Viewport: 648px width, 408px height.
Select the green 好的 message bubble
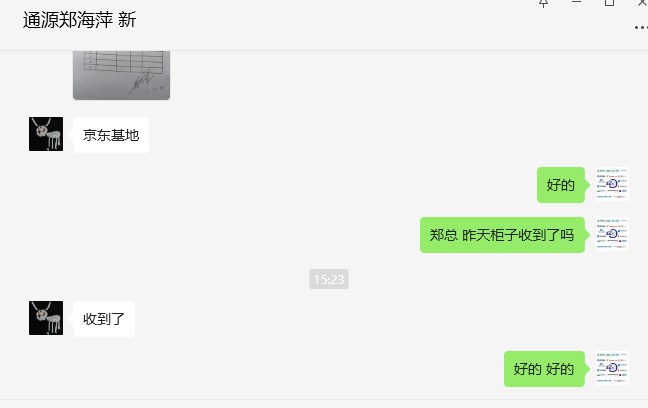tap(561, 185)
